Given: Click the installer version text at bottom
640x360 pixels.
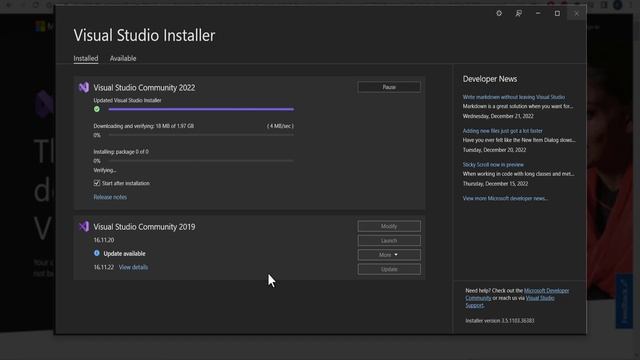Looking at the screenshot, I should (x=500, y=321).
